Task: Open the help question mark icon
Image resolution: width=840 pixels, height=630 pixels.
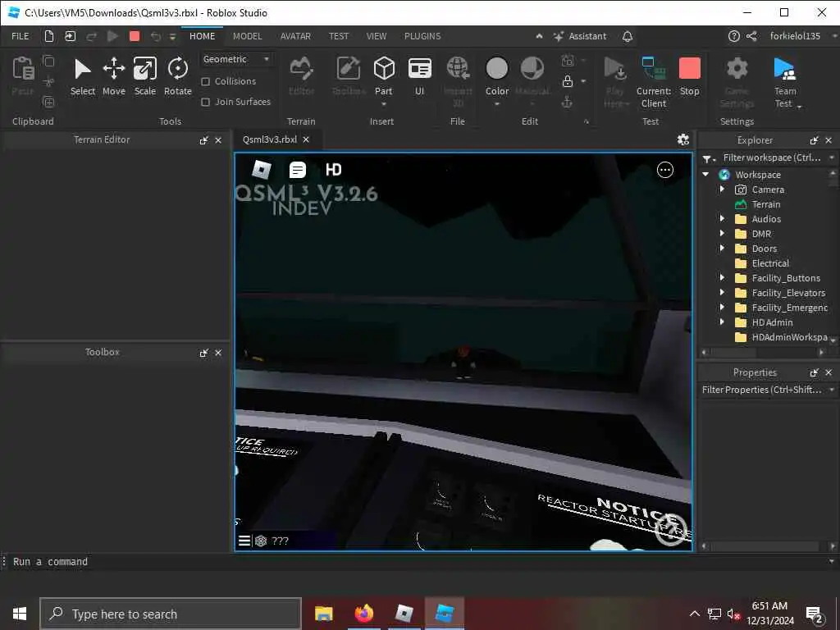Action: click(x=733, y=36)
